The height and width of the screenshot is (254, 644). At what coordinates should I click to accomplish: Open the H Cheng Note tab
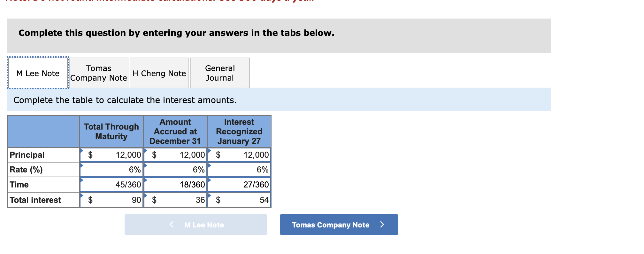(159, 74)
